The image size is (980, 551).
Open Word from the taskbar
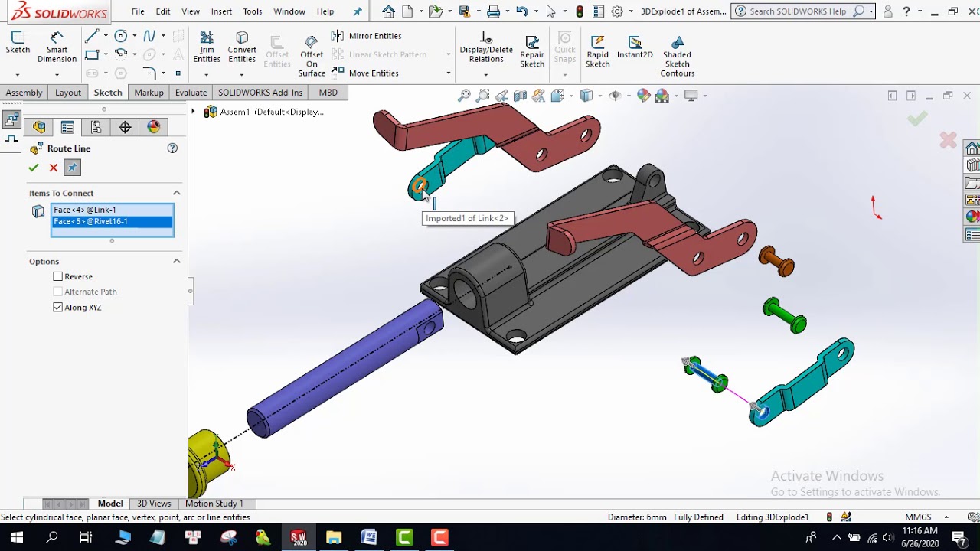pyautogui.click(x=369, y=538)
